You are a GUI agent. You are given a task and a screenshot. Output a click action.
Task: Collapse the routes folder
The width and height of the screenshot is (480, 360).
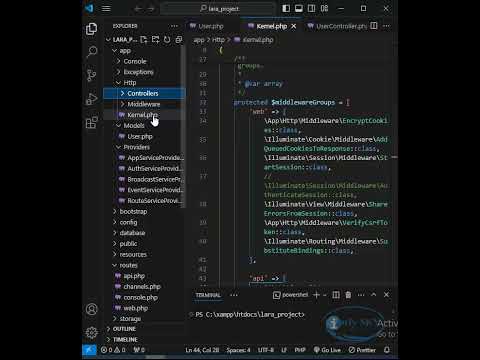pos(128,265)
